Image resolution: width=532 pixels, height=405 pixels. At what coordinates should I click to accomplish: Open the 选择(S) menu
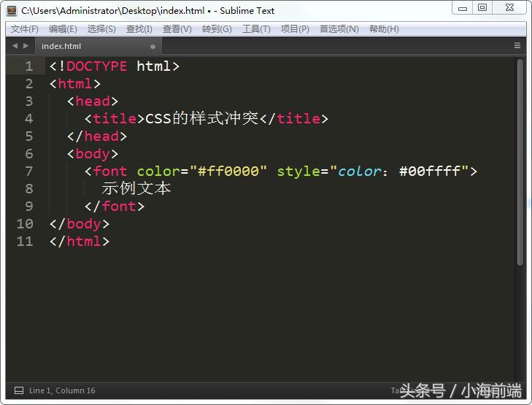tap(101, 29)
